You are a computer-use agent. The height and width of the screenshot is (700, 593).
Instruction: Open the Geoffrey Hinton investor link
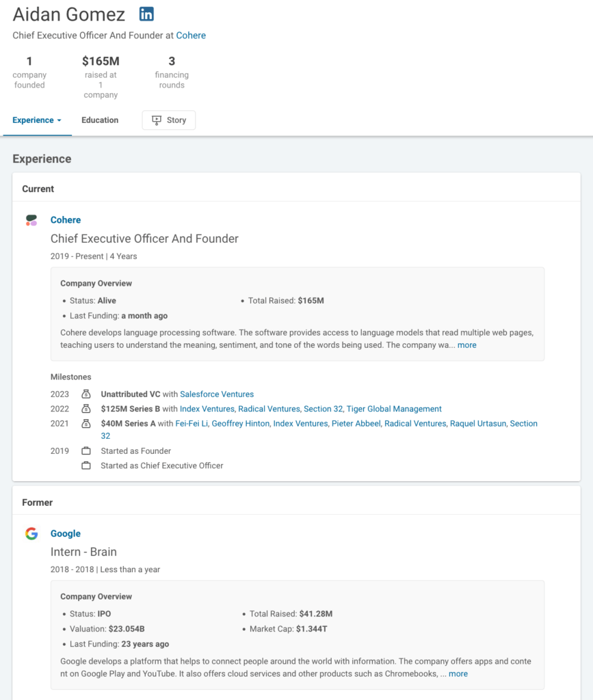pos(241,424)
